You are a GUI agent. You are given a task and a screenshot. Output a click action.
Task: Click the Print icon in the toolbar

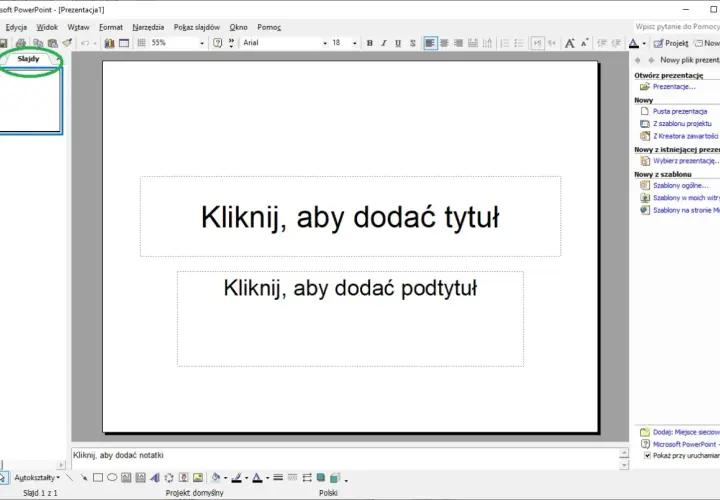[21, 43]
